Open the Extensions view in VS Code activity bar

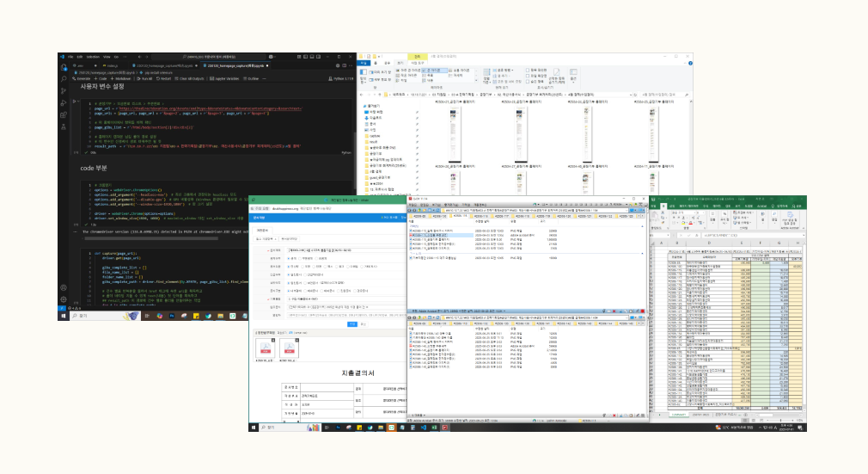coord(63,114)
